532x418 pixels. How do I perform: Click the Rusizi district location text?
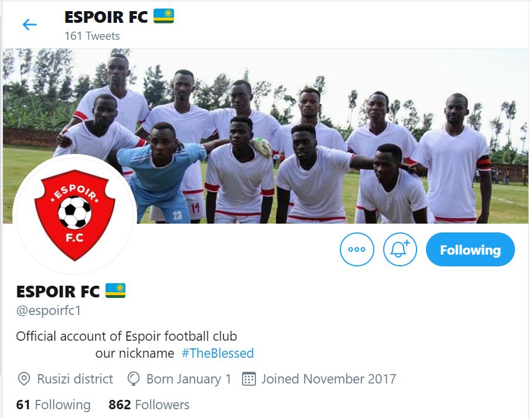click(x=75, y=379)
